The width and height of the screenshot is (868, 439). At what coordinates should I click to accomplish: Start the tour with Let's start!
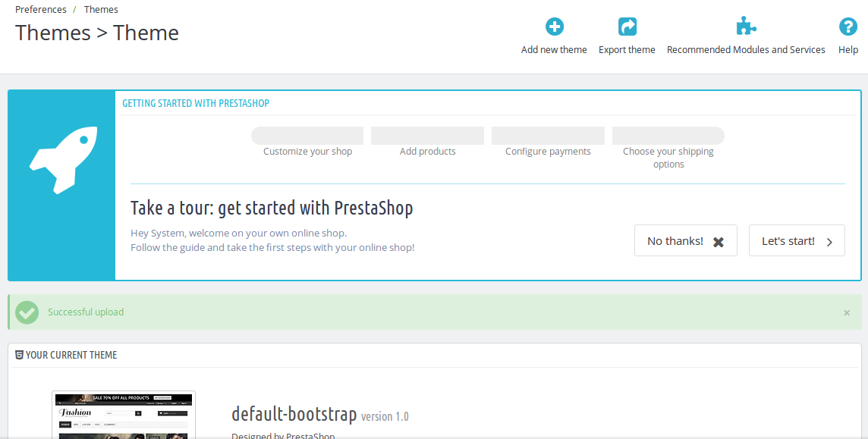tap(797, 240)
